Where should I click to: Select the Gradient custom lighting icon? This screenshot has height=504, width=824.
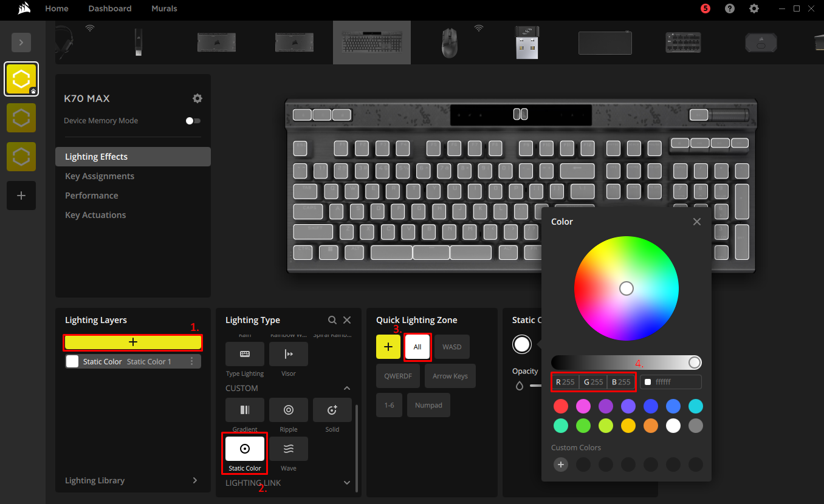(x=244, y=410)
